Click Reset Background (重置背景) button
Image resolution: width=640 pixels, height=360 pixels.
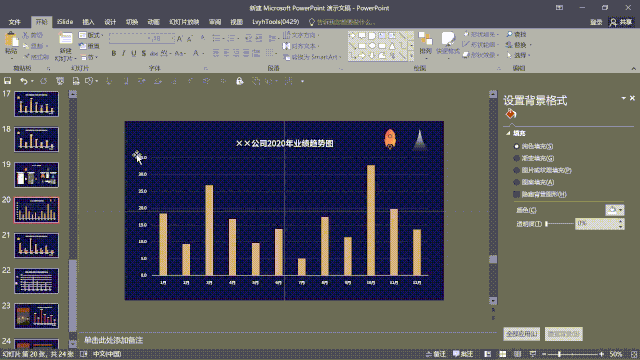(563, 334)
